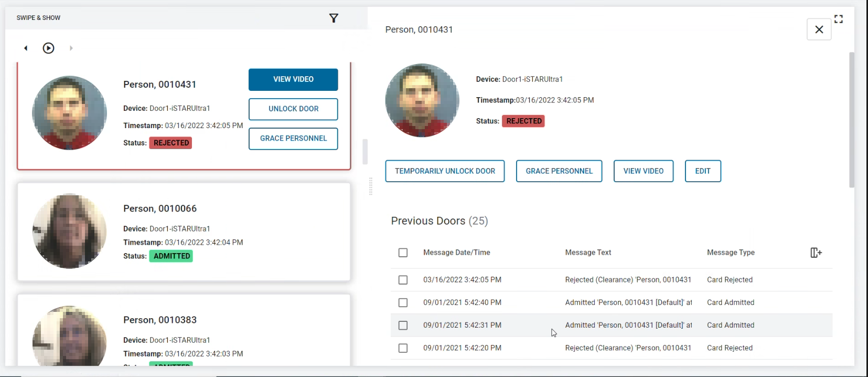Click the previous arrow in swipe navigation
868x377 pixels.
point(26,48)
